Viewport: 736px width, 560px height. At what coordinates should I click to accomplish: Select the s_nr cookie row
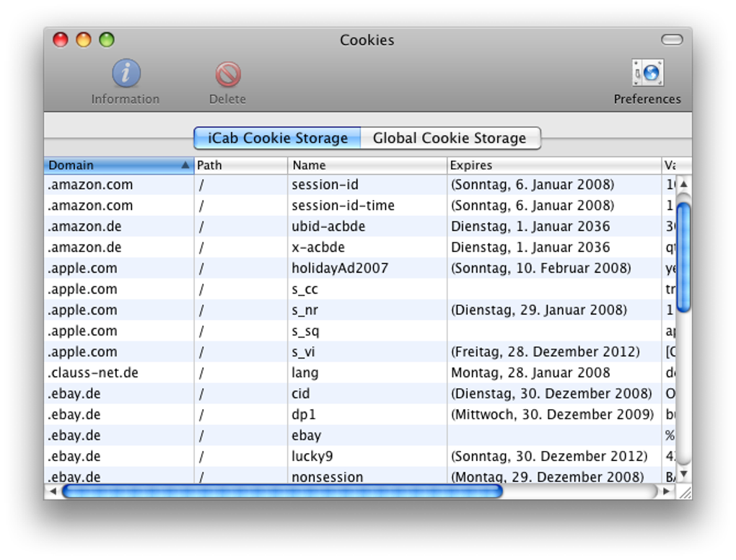pyautogui.click(x=360, y=310)
